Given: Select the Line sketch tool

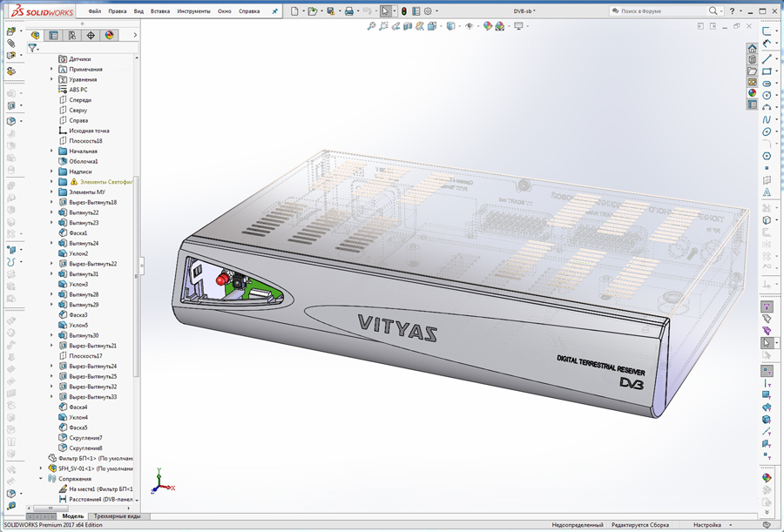Looking at the screenshot, I should point(767,59).
